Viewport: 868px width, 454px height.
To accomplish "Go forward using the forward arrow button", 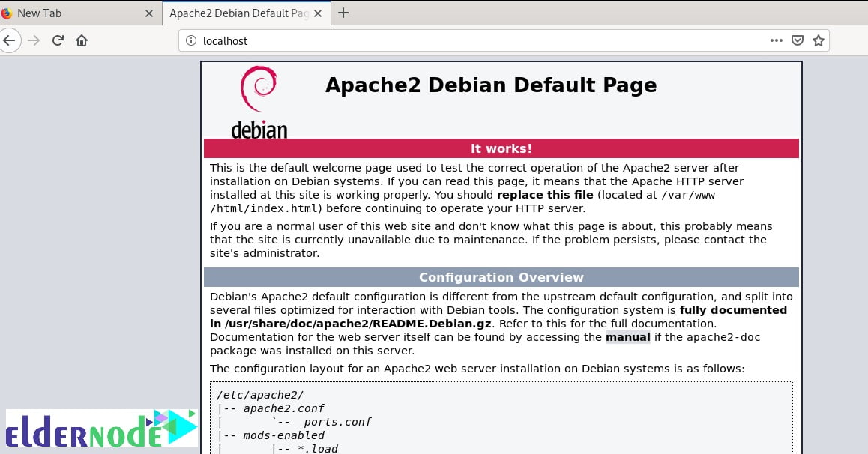I will coord(34,40).
